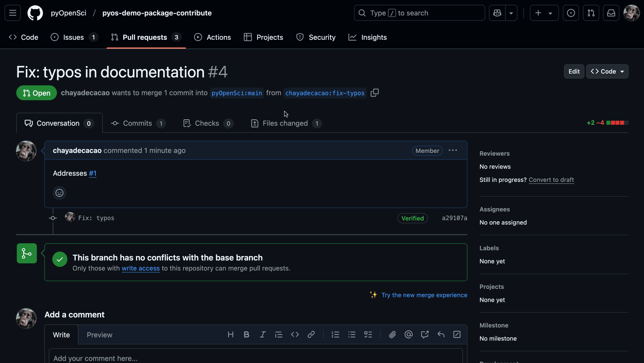Insert numbered list icon
The height and width of the screenshot is (363, 644).
(336, 334)
